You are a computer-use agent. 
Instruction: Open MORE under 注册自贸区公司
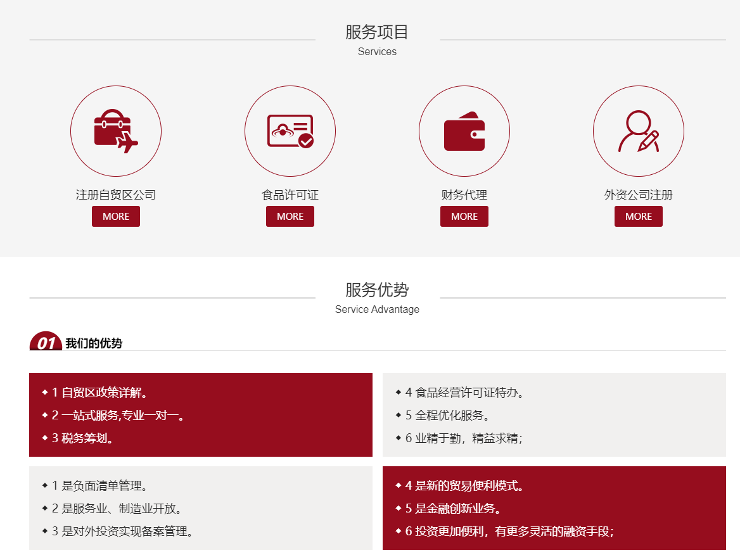coord(116,216)
